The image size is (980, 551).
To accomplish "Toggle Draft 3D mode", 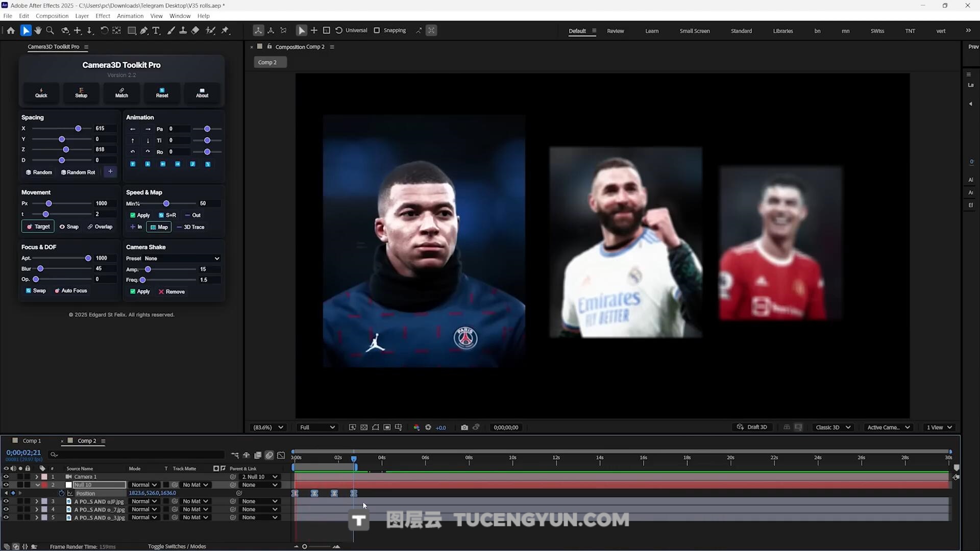I will pyautogui.click(x=752, y=428).
